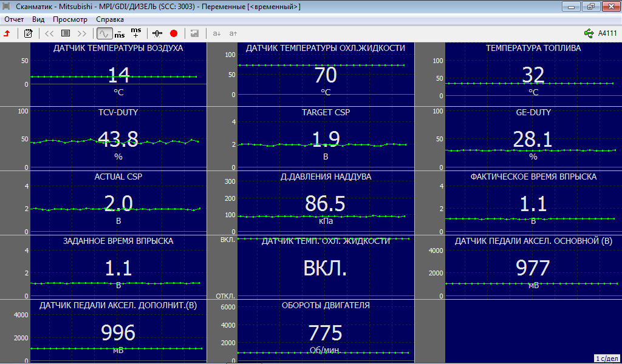Click the red return arrow icon
Screen dimensions: 622x364
point(7,33)
